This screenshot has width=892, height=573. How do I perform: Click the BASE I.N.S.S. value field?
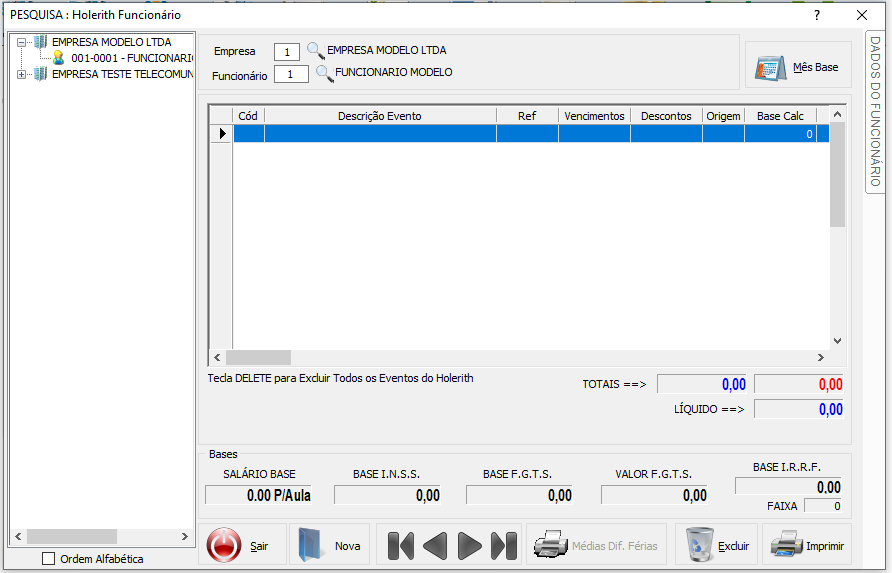point(388,495)
